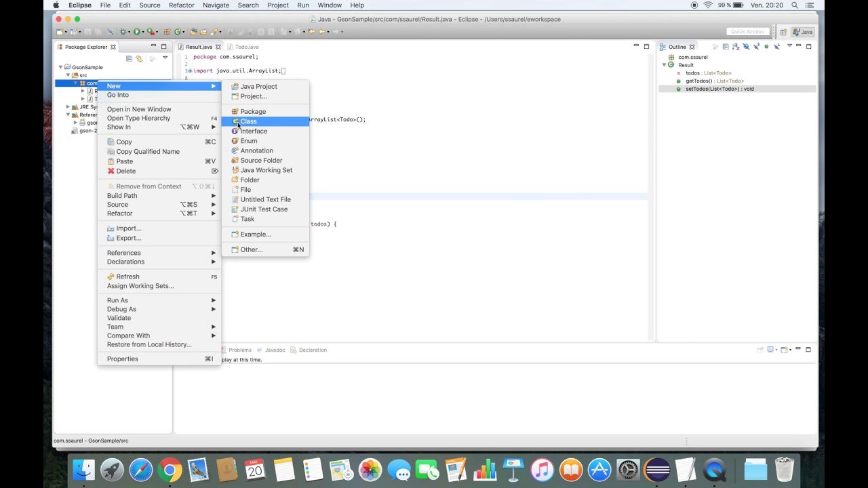Collapse all in the Outline view
Image resolution: width=868 pixels, height=488 pixels.
(726, 47)
